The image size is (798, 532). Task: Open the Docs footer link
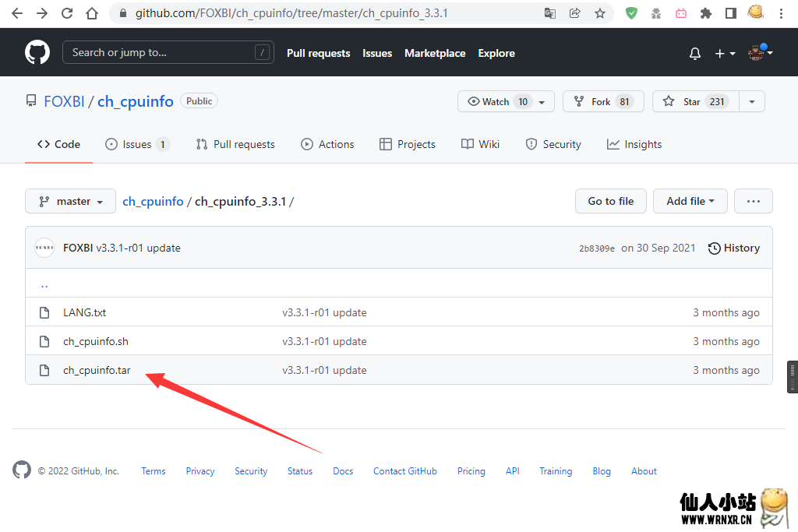point(343,471)
